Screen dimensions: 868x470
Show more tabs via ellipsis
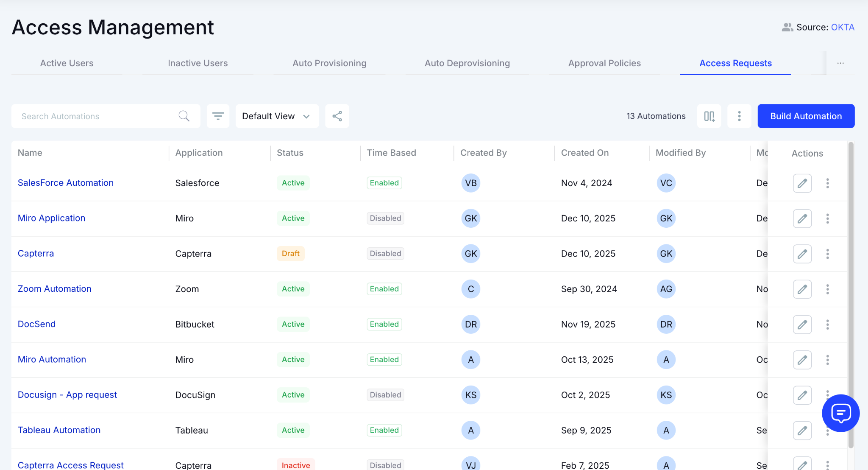(x=840, y=63)
